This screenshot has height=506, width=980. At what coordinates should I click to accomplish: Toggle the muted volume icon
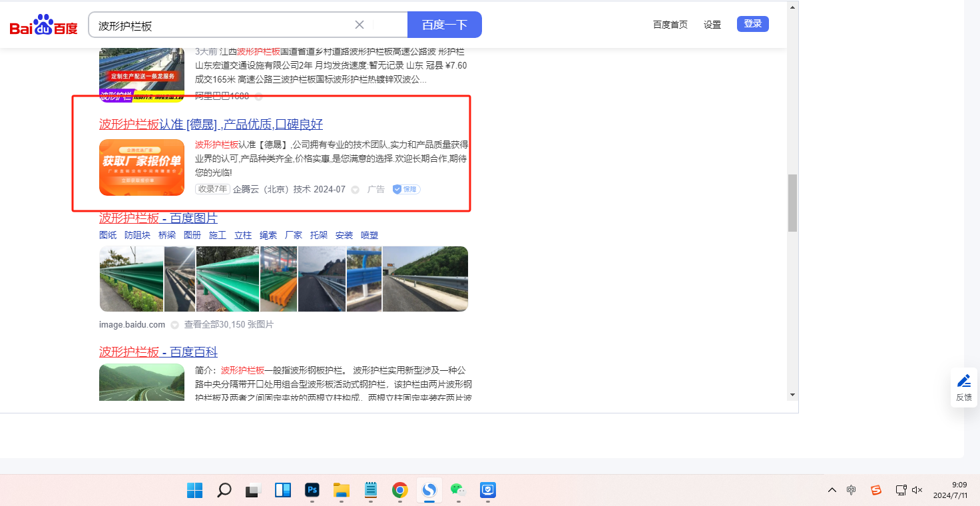click(917, 490)
